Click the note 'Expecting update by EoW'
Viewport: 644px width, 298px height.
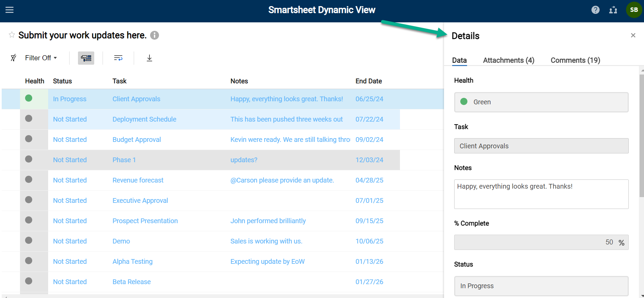(x=267, y=261)
